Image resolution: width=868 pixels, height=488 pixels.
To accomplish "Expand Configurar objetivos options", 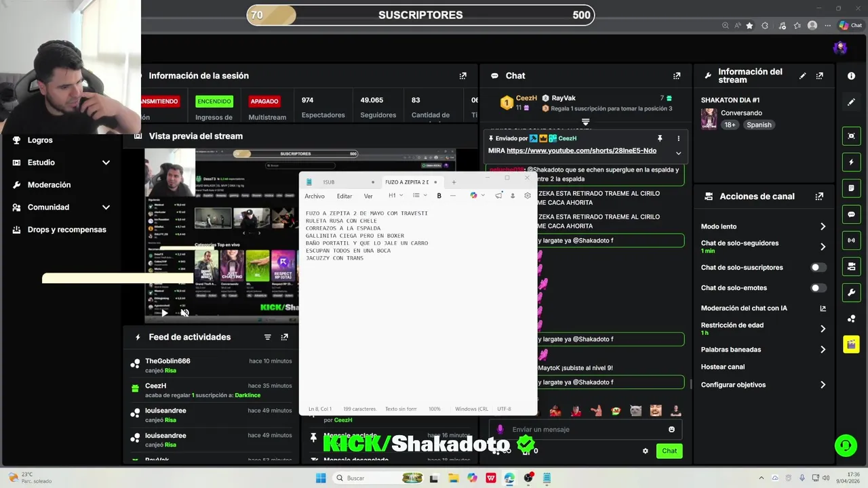I will point(823,385).
